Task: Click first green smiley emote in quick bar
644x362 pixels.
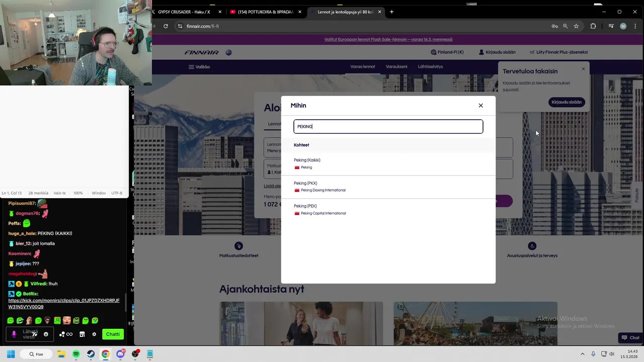Action: [11, 320]
